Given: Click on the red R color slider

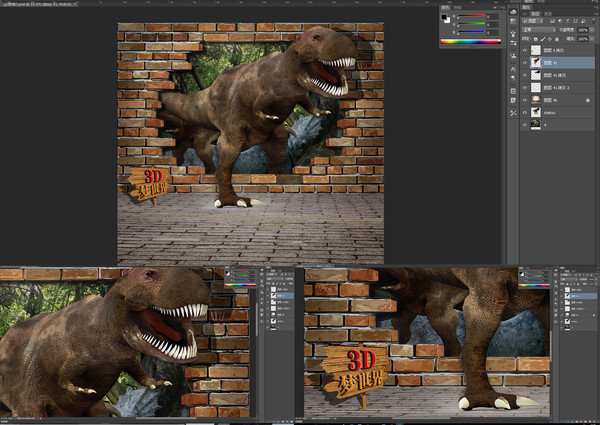Looking at the screenshot, I should (471, 15).
